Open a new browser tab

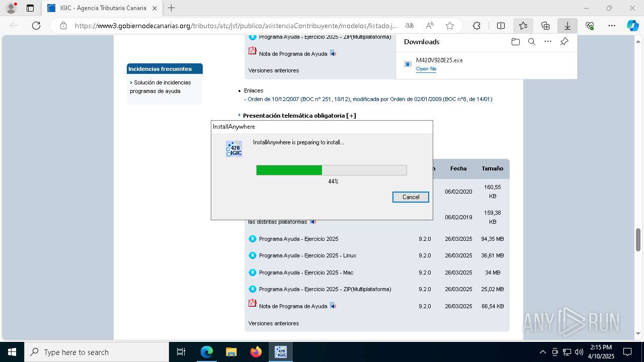172,8
